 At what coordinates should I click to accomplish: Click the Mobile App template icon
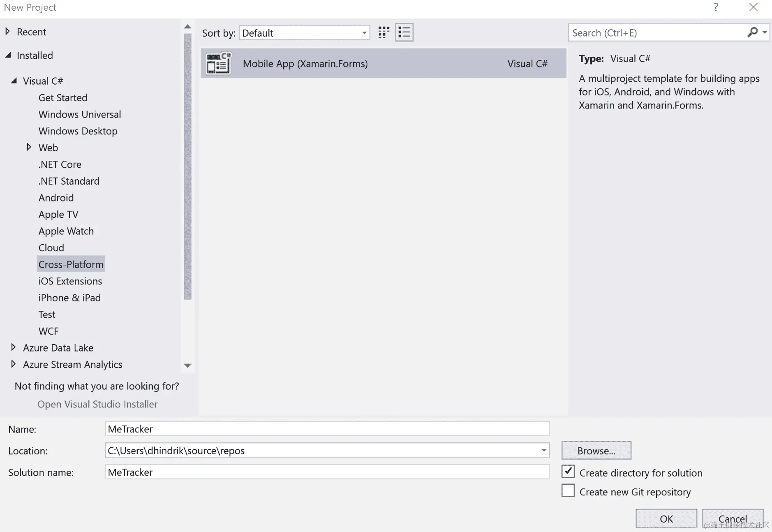(x=219, y=63)
